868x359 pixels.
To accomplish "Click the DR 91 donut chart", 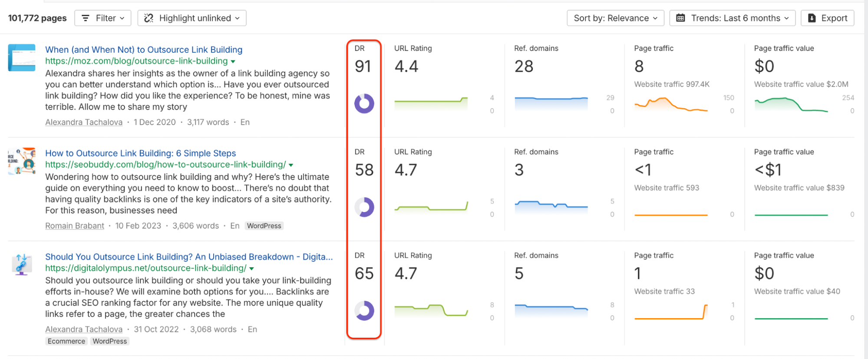I will [364, 103].
